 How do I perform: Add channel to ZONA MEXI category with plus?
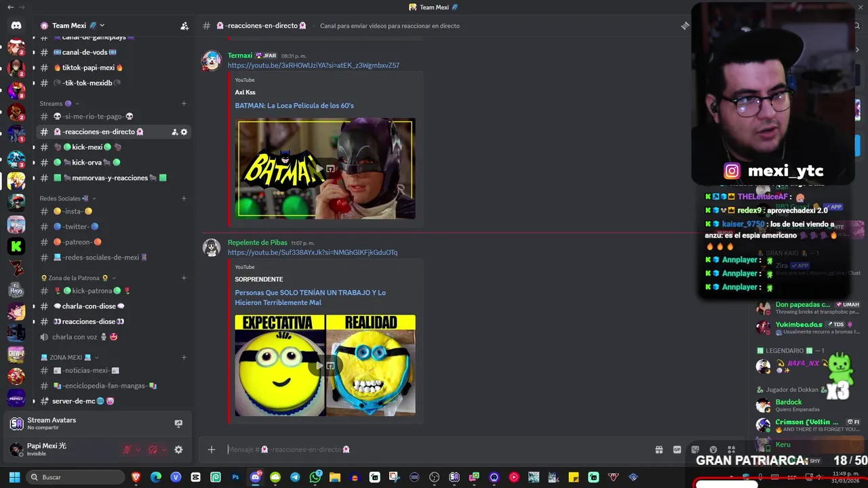184,357
